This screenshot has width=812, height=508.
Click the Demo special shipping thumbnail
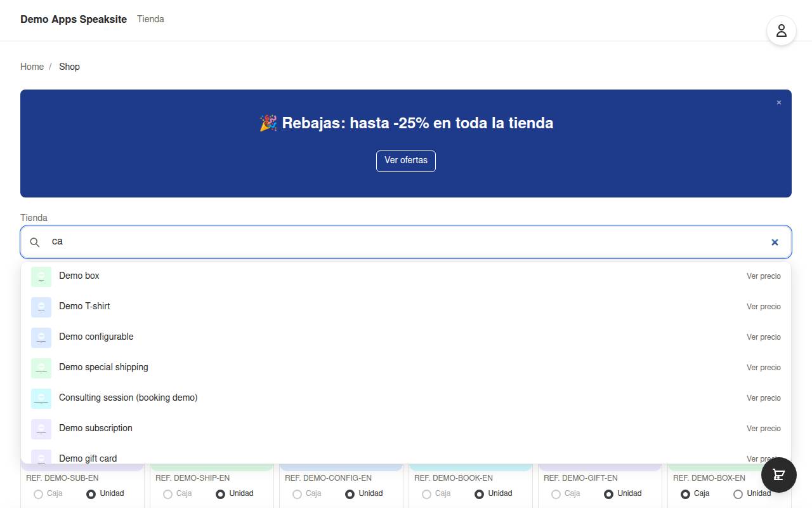41,368
